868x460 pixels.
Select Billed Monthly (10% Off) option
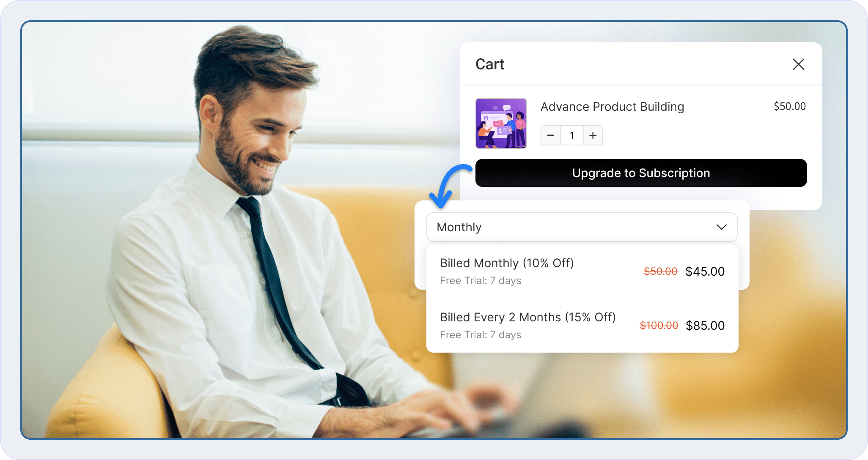pos(507,263)
